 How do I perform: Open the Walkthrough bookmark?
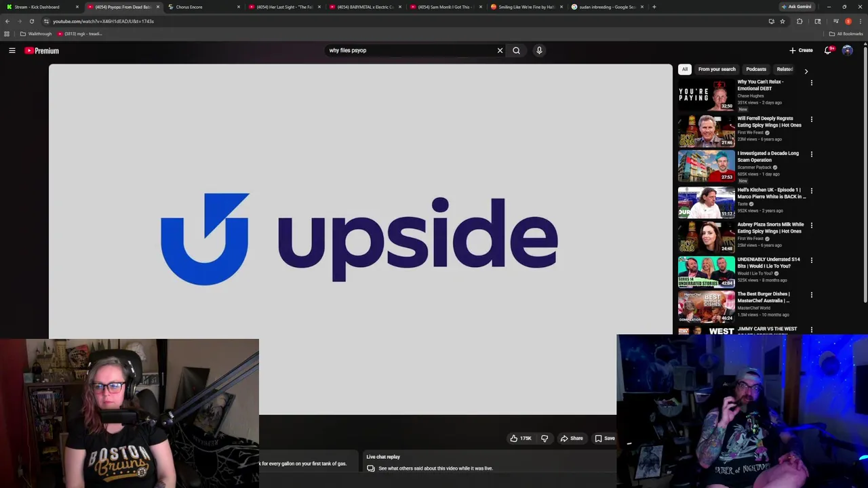(36, 34)
